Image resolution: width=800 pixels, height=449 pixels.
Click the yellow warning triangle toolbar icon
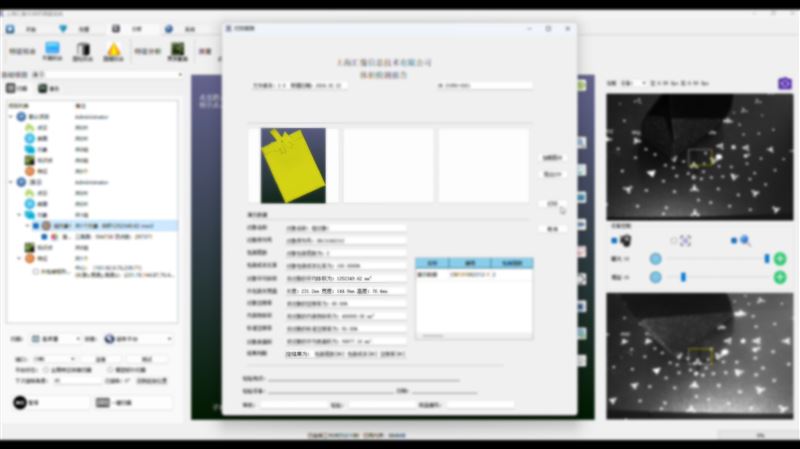click(114, 51)
